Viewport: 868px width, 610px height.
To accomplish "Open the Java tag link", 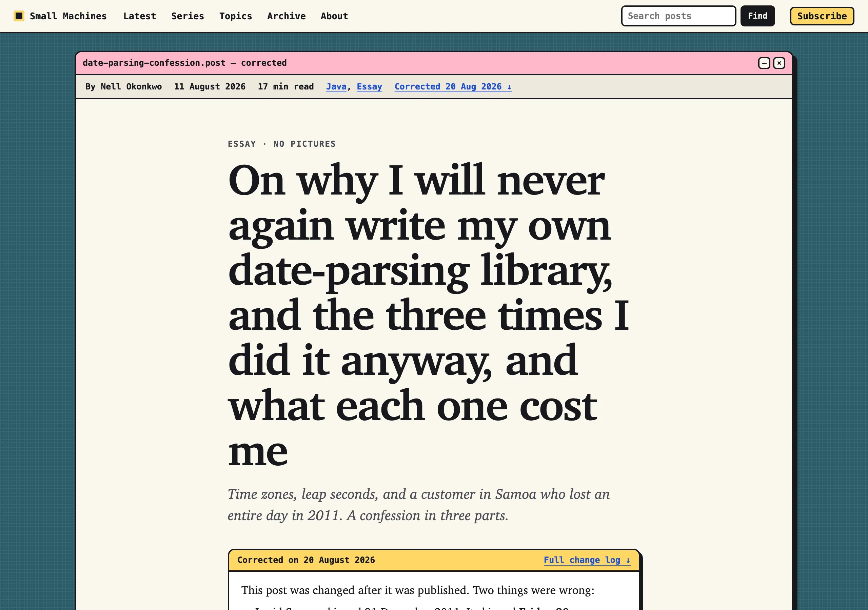I will click(x=336, y=86).
